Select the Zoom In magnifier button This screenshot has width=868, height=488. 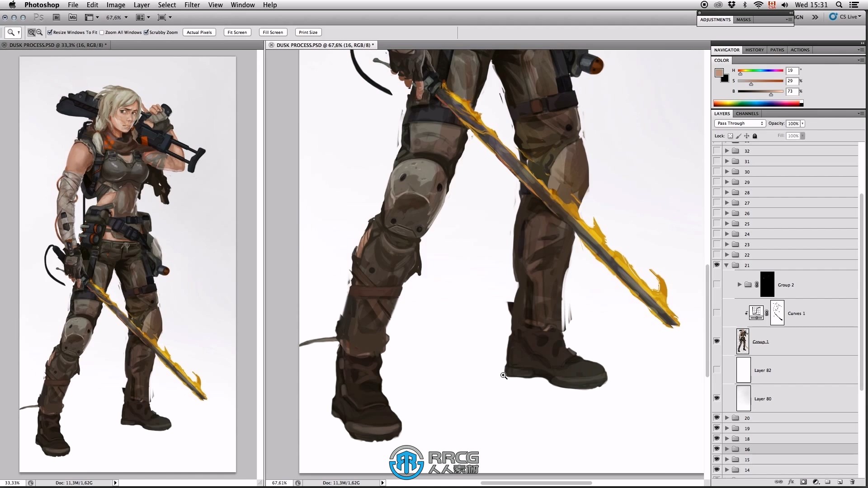(31, 32)
